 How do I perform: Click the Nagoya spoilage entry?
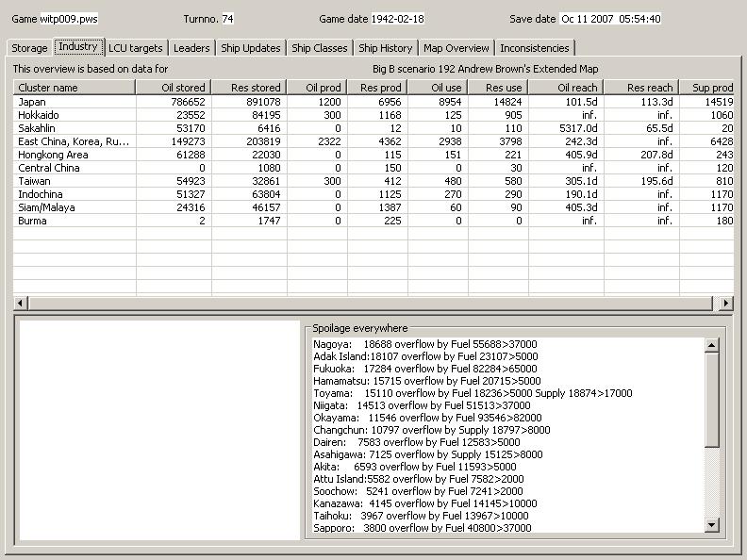(425, 344)
